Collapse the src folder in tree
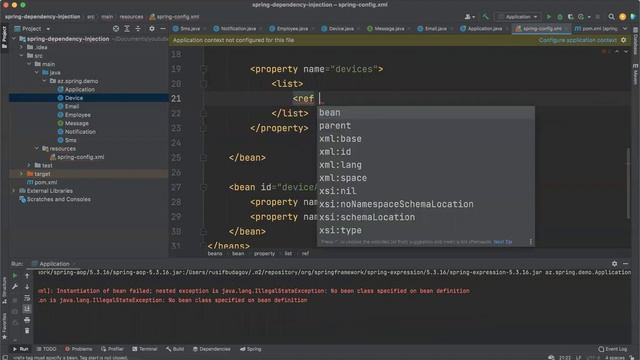This screenshot has height=360, width=640. click(x=22, y=56)
